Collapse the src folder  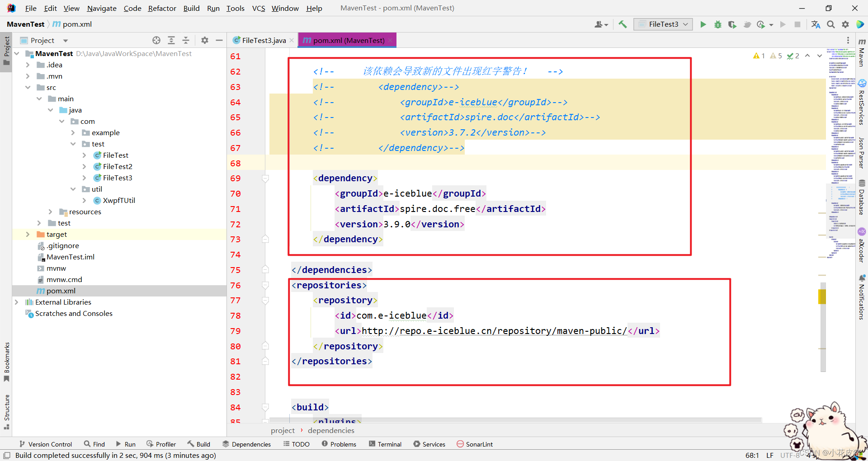click(x=28, y=87)
